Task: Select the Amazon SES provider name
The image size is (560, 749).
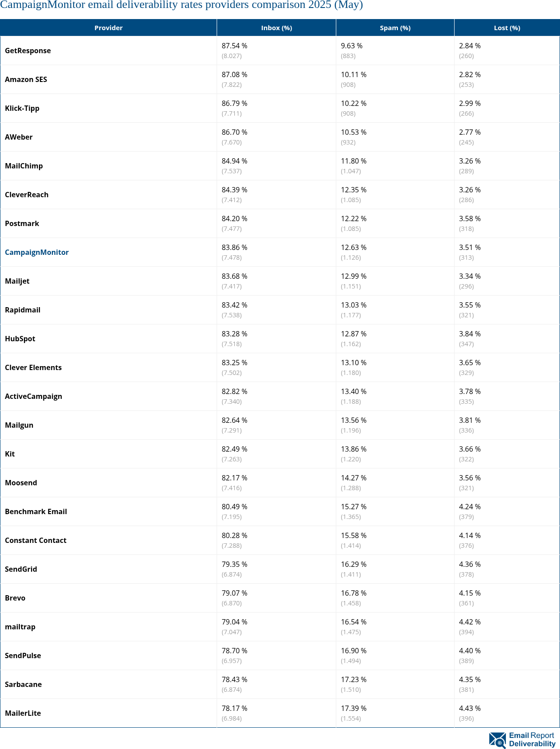Action: pos(26,79)
